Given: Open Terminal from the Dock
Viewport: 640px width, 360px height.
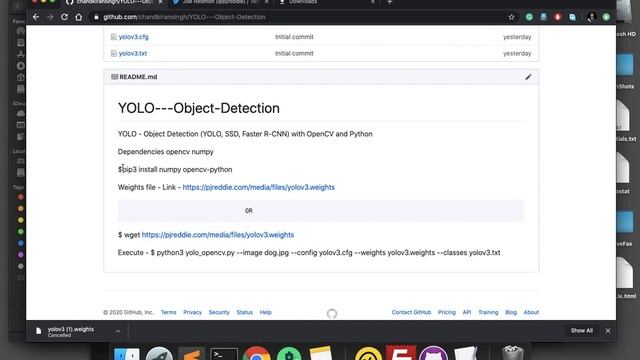Looking at the screenshot, I should pyautogui.click(x=224, y=353).
